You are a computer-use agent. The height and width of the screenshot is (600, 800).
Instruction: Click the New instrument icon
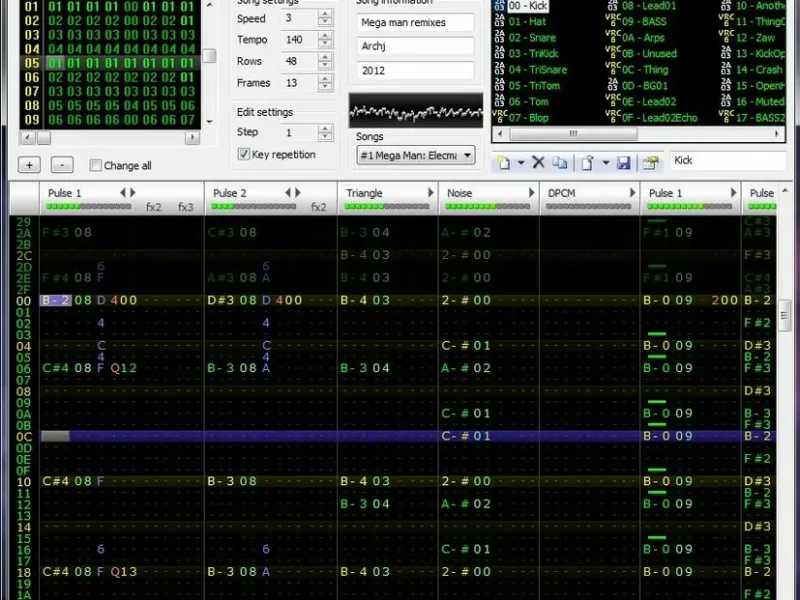(502, 162)
